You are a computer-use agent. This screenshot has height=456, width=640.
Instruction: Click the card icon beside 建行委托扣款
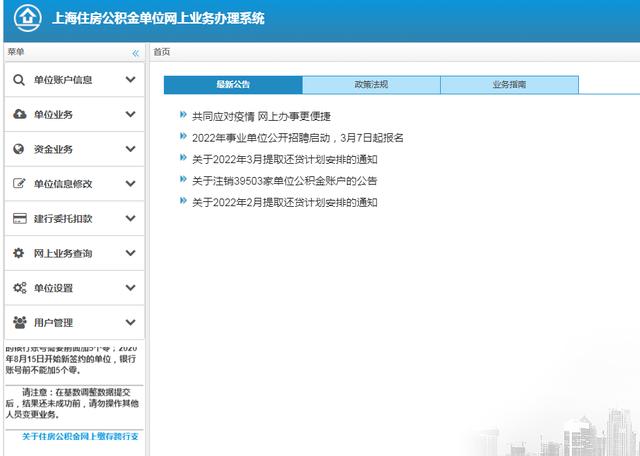18,218
